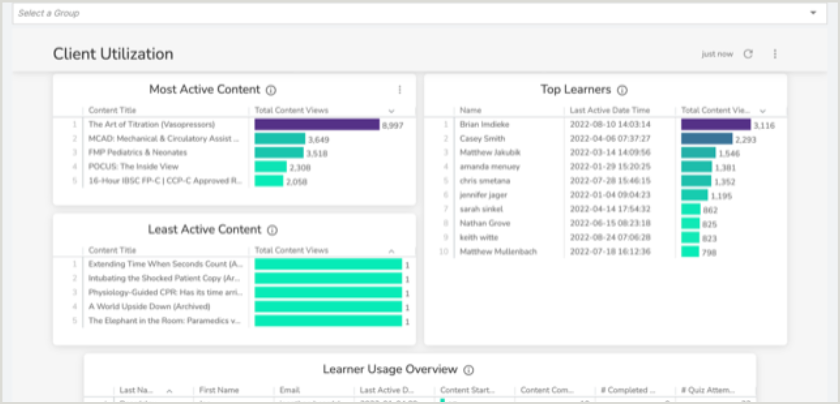Click info icon beside Learner Usage Overview

coord(469,370)
